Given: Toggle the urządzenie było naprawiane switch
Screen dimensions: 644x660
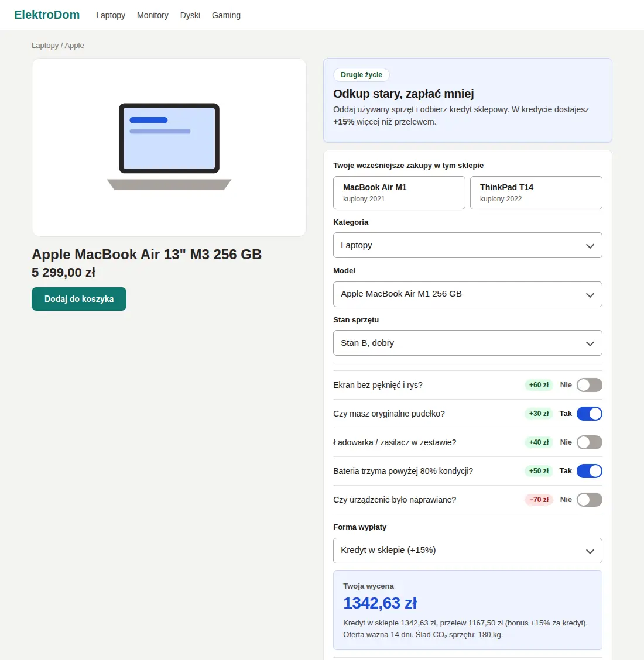Looking at the screenshot, I should point(589,500).
